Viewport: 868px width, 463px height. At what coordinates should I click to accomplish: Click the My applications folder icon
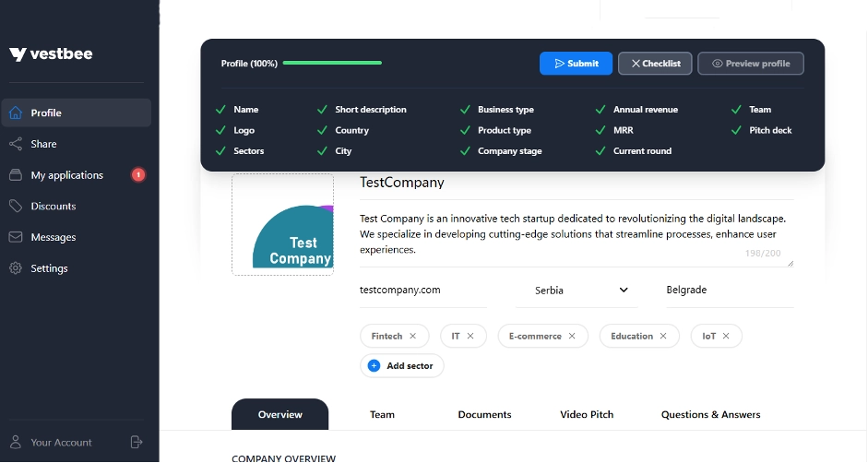coord(16,175)
